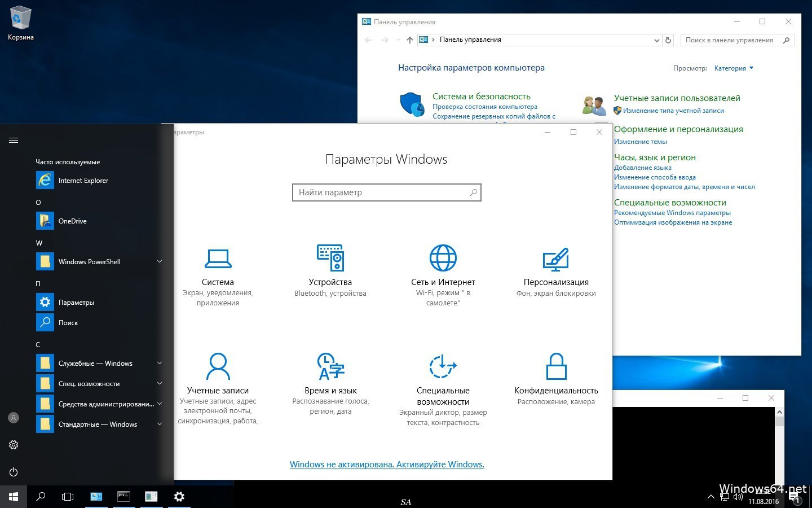Click Оптимизация изображения на экране link
The width and height of the screenshot is (812, 508).
tap(673, 222)
